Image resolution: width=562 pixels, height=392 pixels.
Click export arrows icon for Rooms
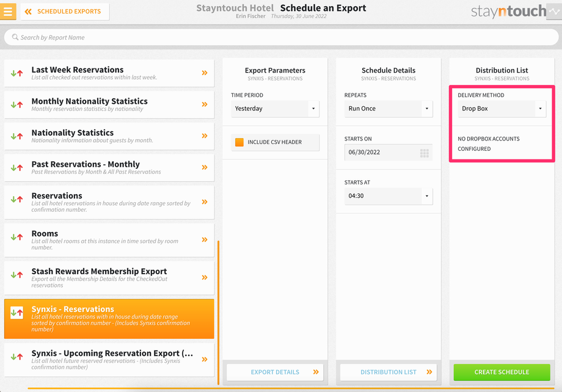coord(17,237)
